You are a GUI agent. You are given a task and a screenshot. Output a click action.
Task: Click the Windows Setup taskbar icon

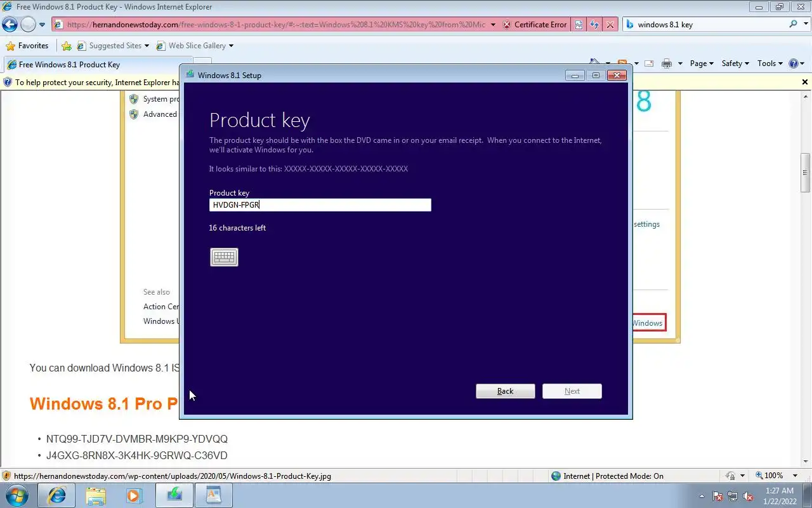[x=174, y=495]
